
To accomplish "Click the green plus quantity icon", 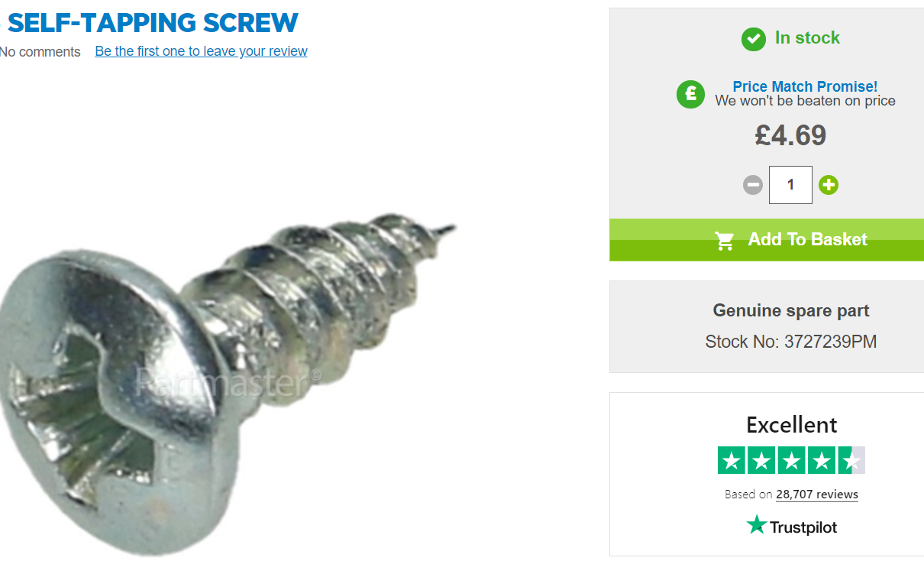I will tap(829, 185).
